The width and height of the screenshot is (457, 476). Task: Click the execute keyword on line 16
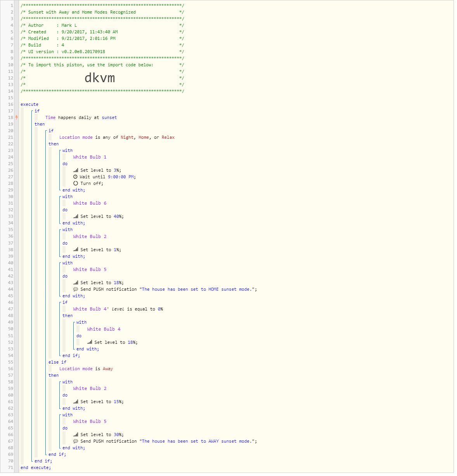[29, 104]
